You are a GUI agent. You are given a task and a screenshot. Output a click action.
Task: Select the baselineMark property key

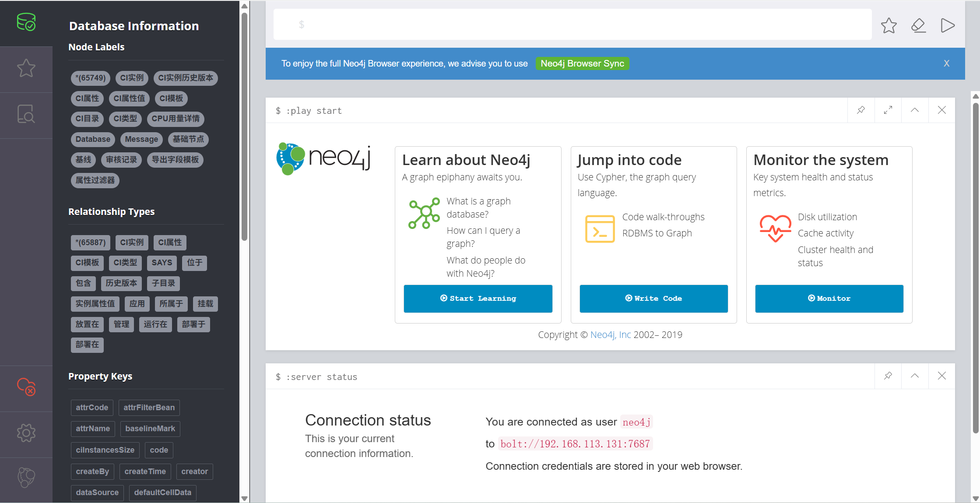[x=150, y=429]
